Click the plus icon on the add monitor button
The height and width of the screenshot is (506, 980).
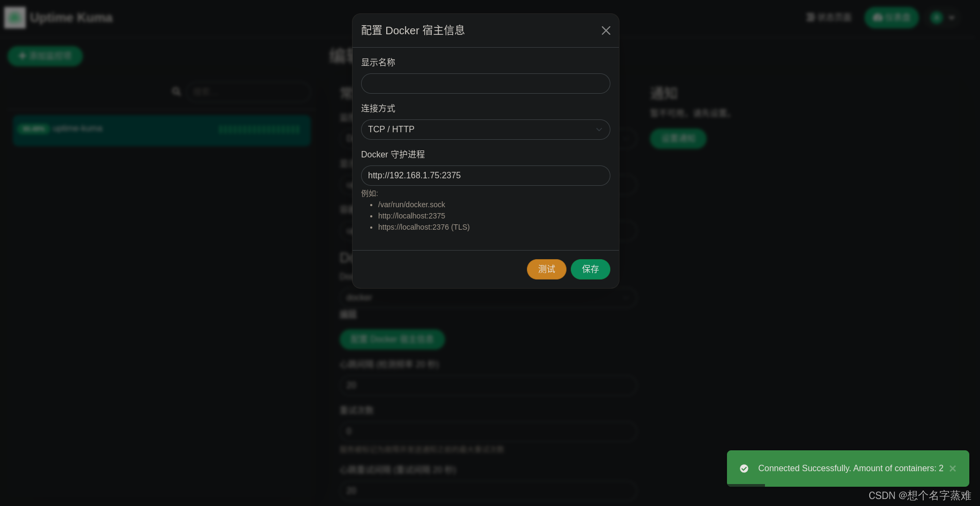pos(22,56)
